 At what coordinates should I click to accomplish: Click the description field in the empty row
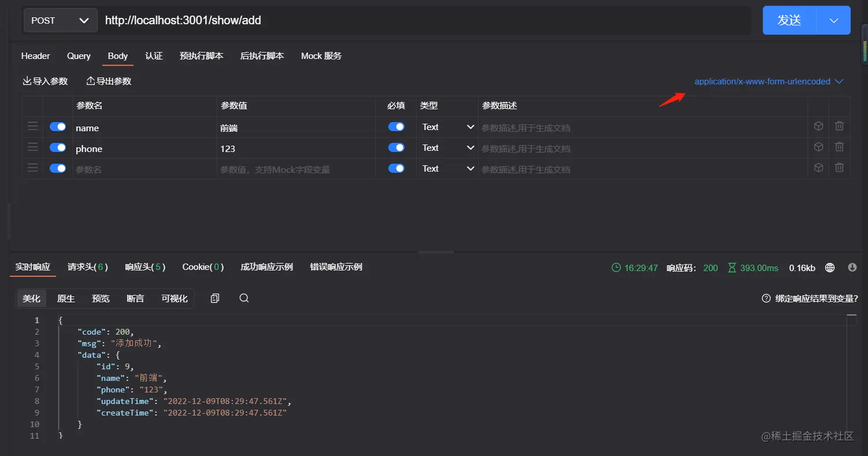tap(643, 169)
